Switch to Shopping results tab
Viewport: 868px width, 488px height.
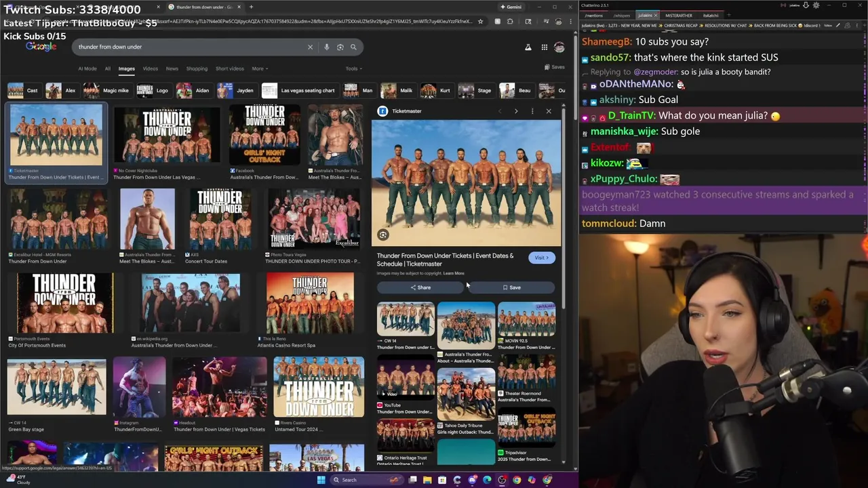click(197, 68)
